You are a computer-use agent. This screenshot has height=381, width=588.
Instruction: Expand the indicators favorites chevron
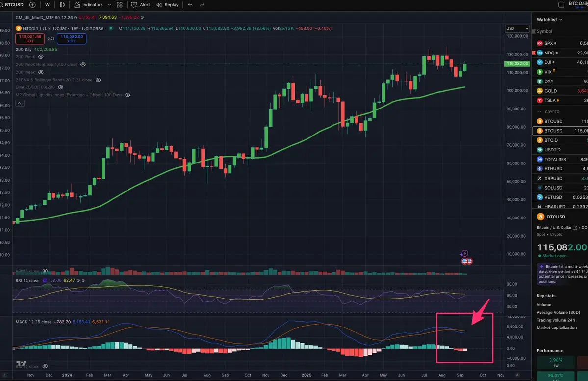click(109, 5)
